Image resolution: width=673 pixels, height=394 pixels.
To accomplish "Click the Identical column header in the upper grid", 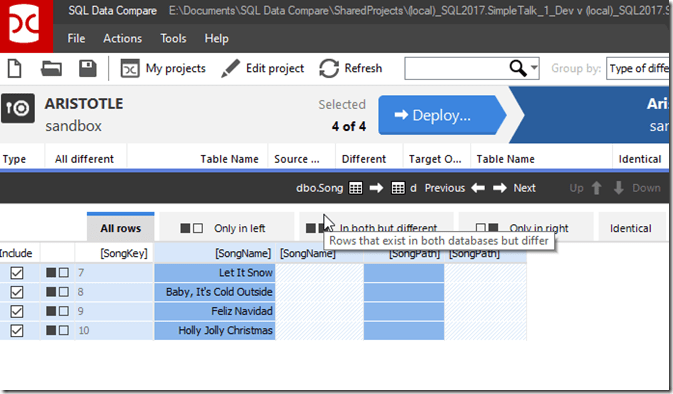I will (640, 159).
